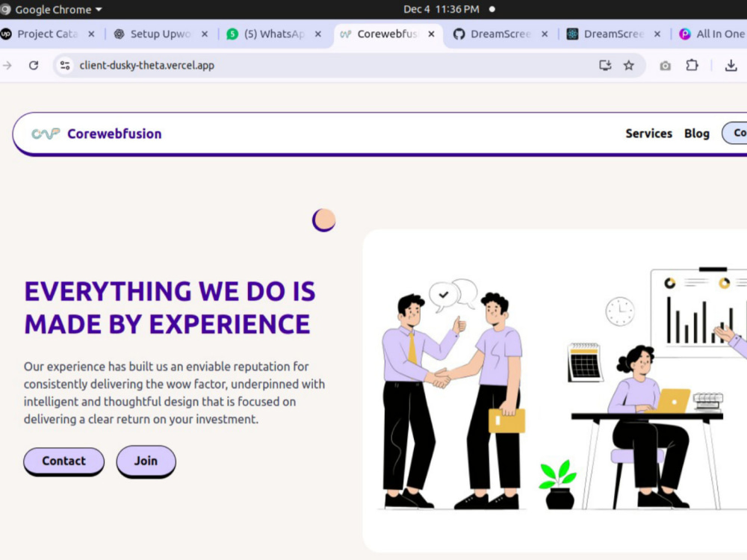Click the 'Our experience has built us' paragraph

(174, 393)
